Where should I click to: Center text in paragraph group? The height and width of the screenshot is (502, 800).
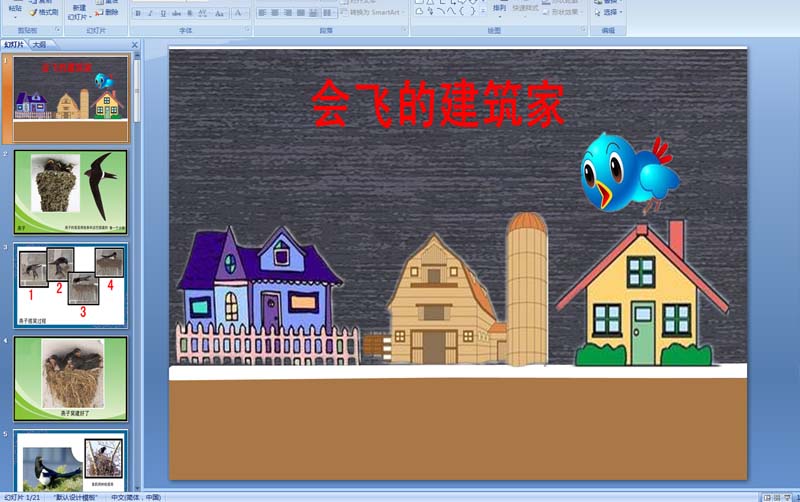275,13
